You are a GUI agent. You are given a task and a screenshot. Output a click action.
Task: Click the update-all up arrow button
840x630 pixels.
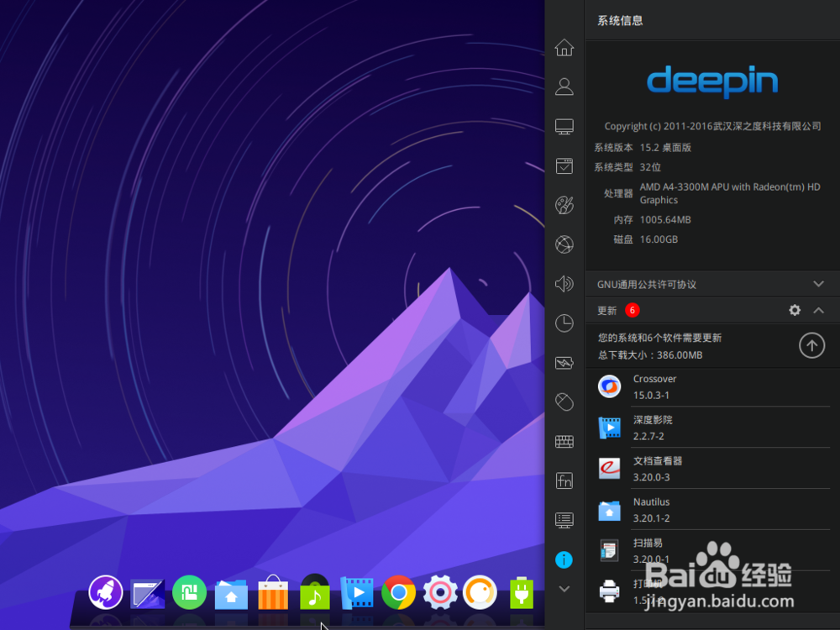pos(811,345)
